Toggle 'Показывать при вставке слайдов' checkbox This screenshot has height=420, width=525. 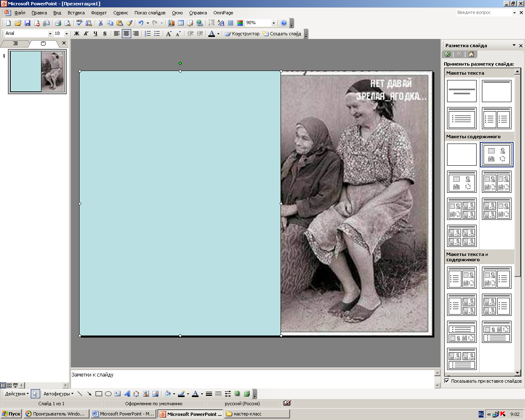tap(447, 381)
